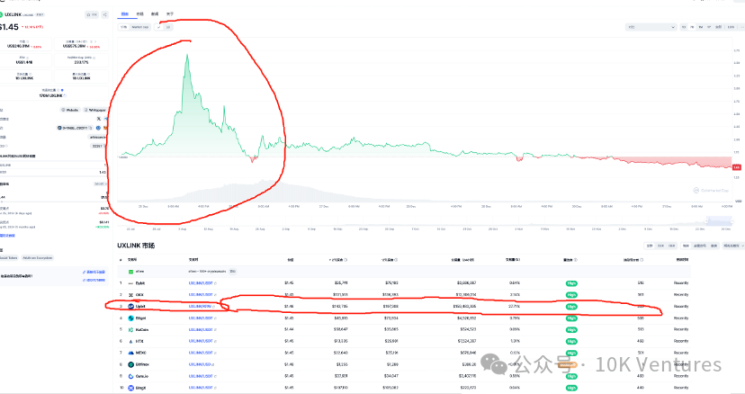Click the HTX exchange logo in market table
The image size is (745, 394).
coord(131,341)
